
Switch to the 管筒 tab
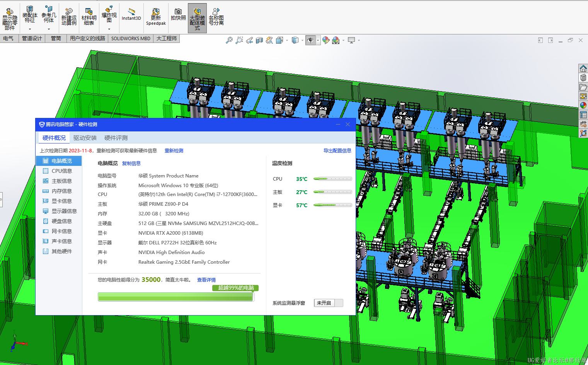pos(56,38)
